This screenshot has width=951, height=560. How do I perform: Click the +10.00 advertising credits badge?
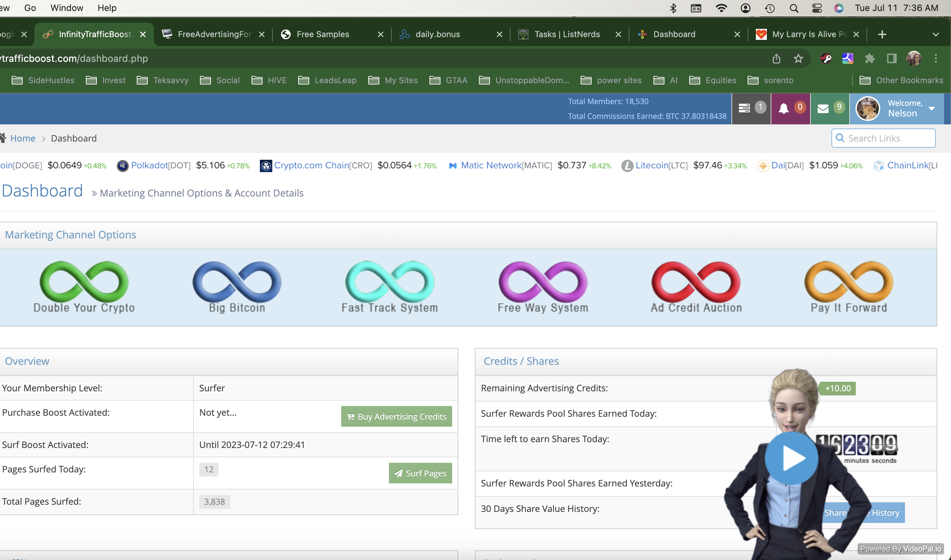coord(837,388)
